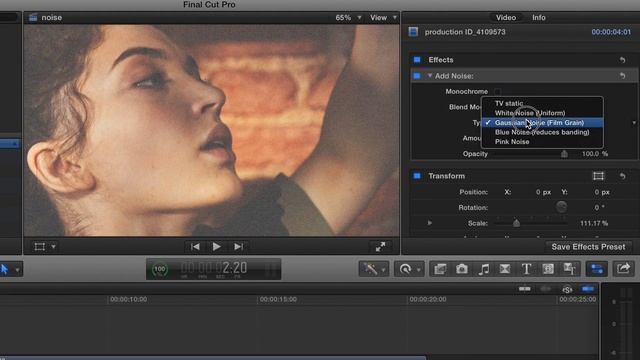Toggle timeline snapping button
640x360 pixels.
pyautogui.click(x=588, y=289)
